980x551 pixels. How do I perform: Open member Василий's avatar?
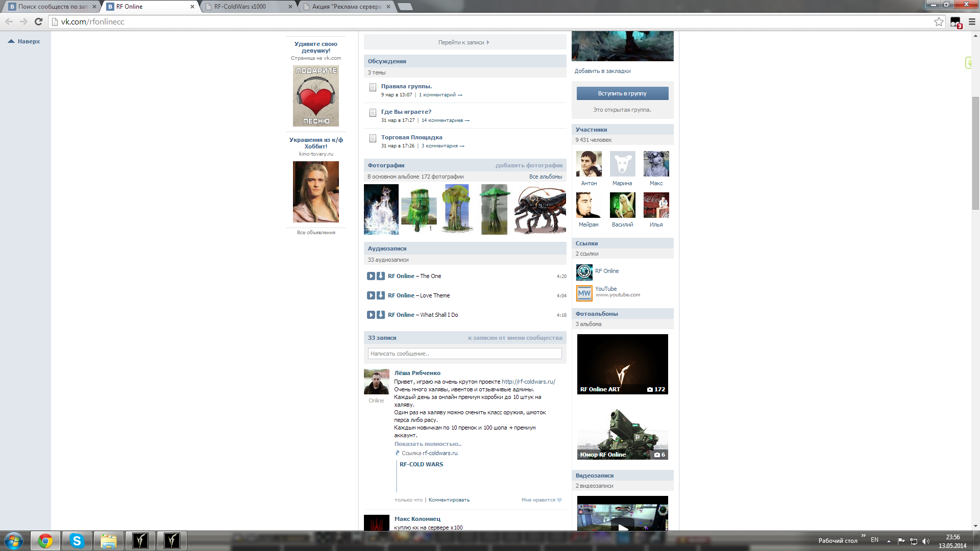tap(622, 205)
